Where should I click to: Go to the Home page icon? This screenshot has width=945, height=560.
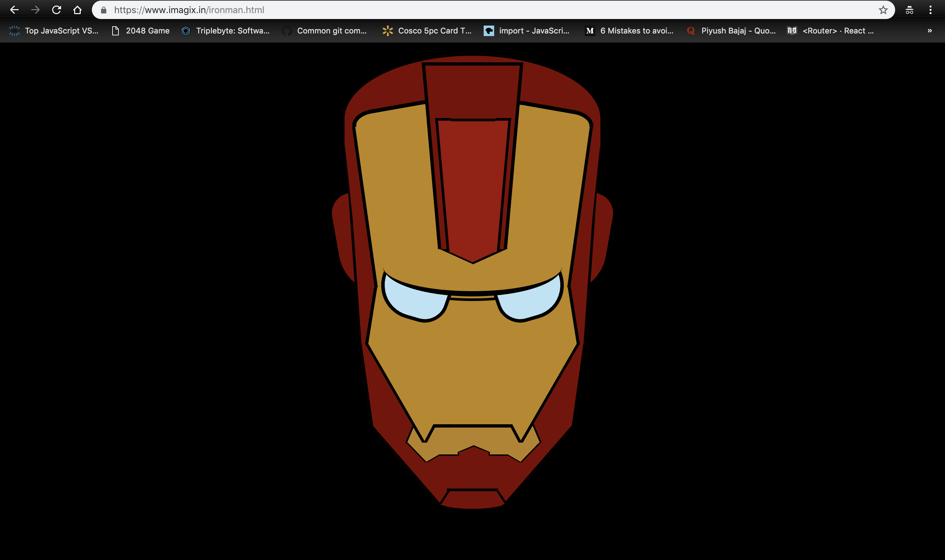pyautogui.click(x=77, y=10)
